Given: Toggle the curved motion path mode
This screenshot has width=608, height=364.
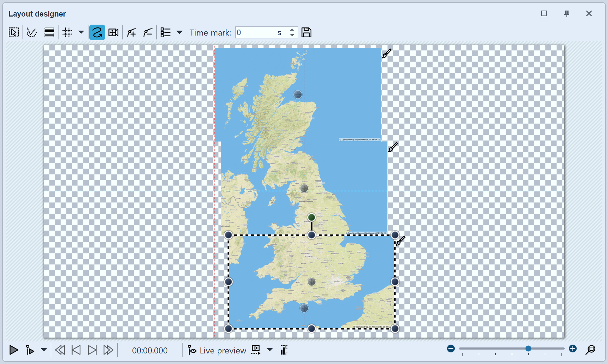Looking at the screenshot, I should tap(97, 32).
